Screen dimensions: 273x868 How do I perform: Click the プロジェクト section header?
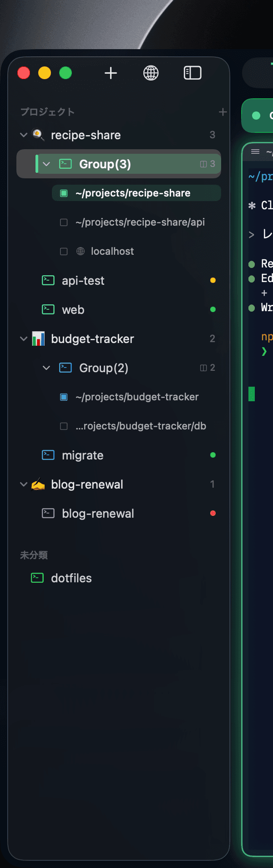[x=47, y=112]
